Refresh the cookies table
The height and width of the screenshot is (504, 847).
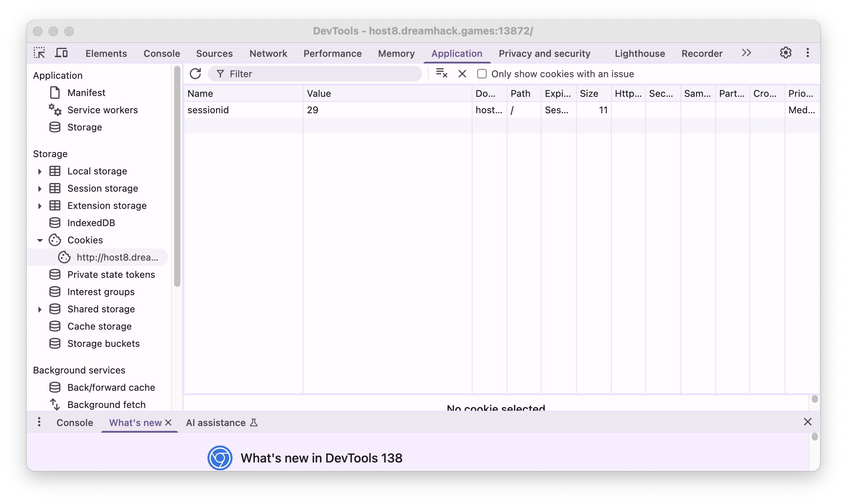point(195,74)
